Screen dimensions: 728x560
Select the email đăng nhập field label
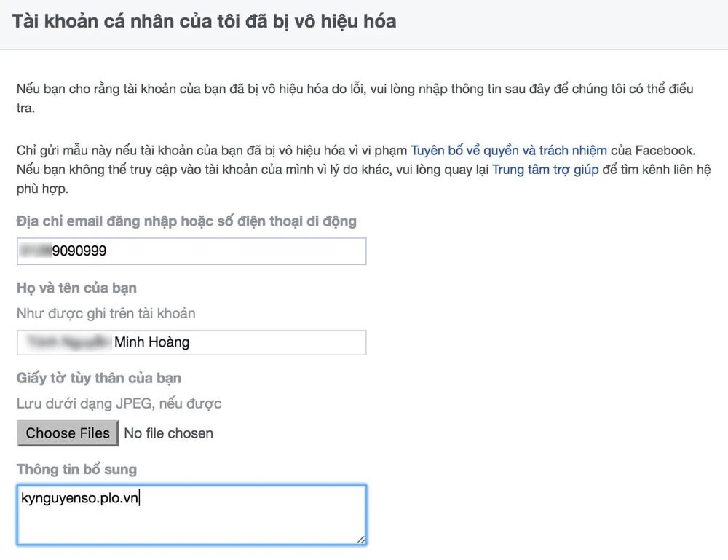(186, 221)
